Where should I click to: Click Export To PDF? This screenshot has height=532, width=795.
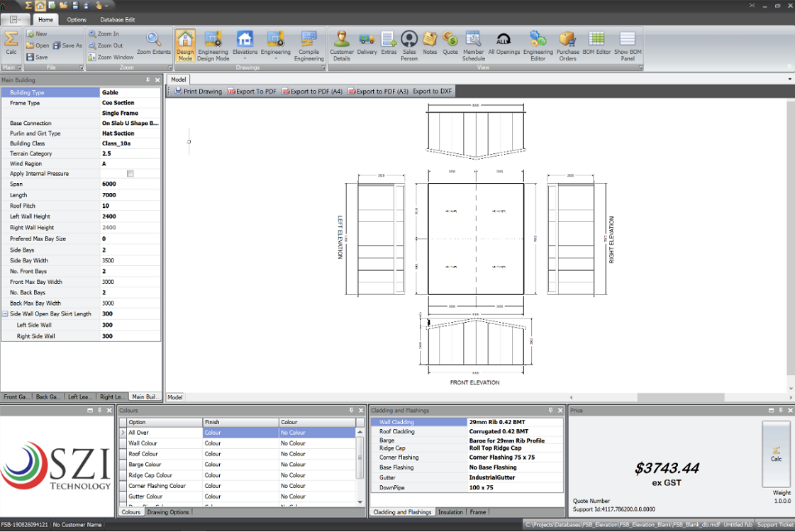[252, 92]
